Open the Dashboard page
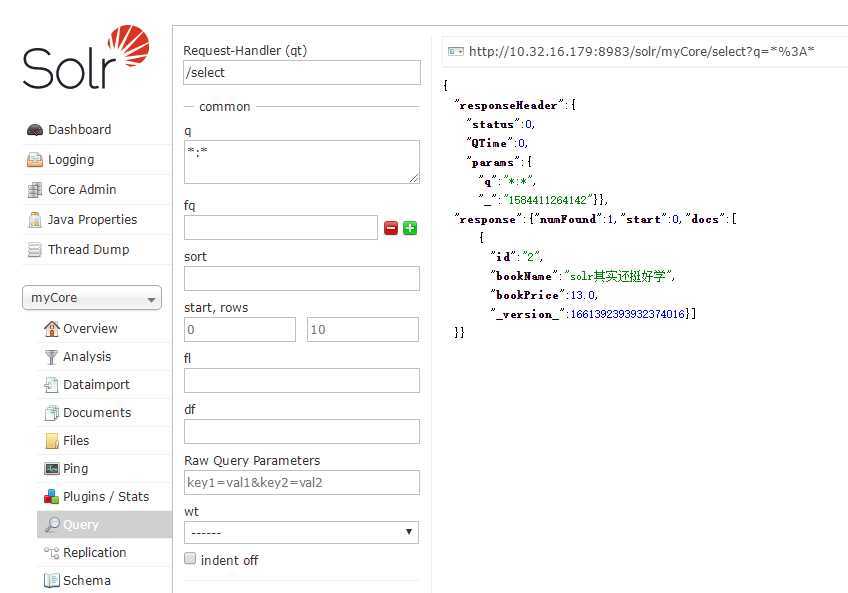 point(80,130)
